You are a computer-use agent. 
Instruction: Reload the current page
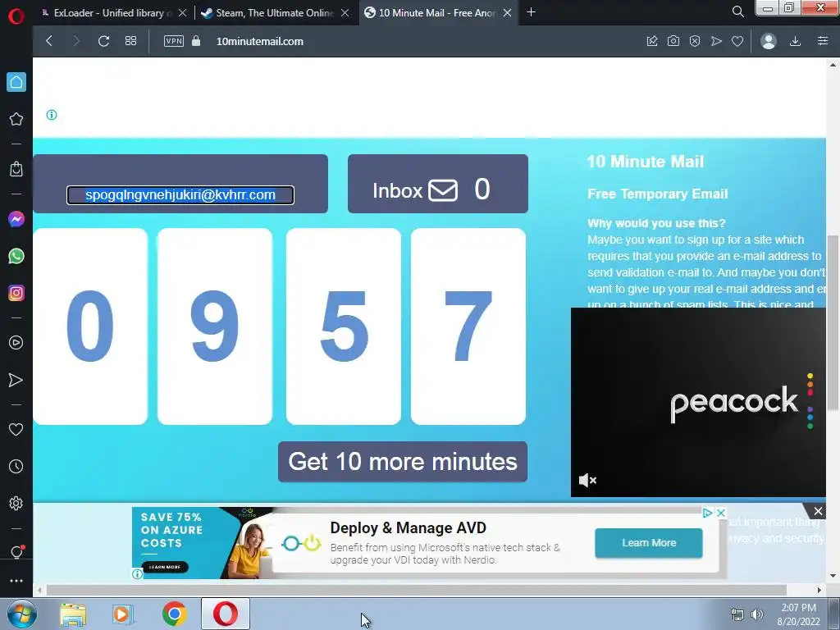(104, 41)
